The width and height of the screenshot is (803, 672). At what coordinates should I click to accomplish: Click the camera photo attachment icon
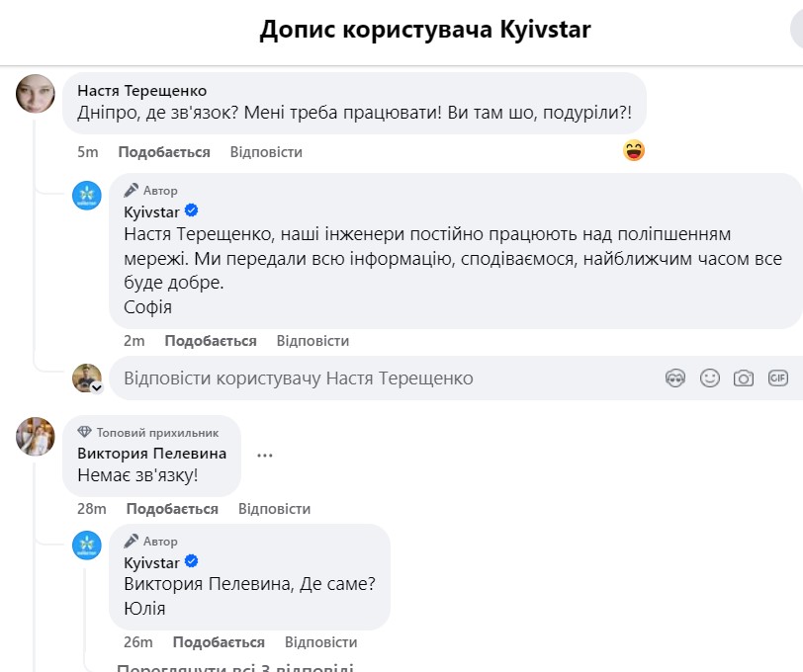pyautogui.click(x=743, y=378)
